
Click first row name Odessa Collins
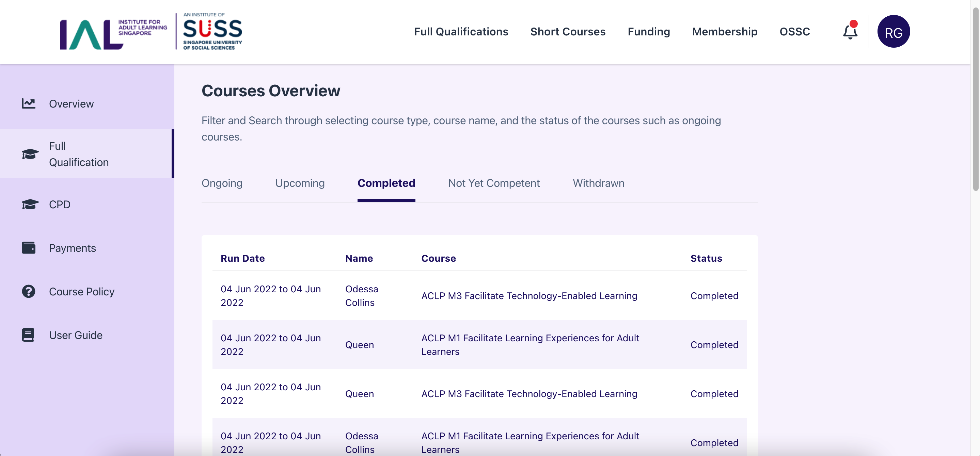361,295
